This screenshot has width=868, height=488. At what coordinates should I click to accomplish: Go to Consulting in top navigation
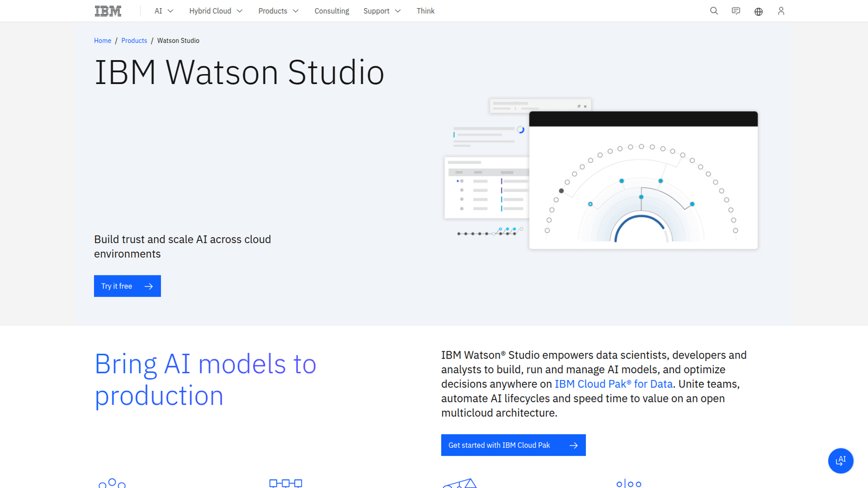click(331, 11)
